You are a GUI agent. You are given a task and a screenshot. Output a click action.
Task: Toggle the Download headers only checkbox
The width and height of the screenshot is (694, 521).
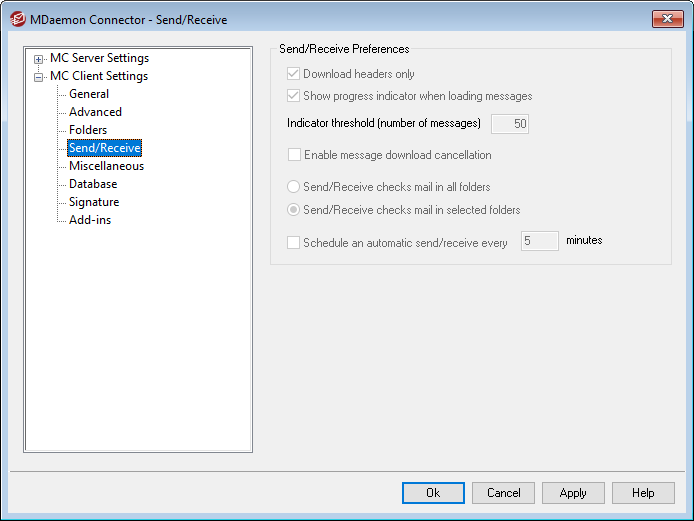294,74
